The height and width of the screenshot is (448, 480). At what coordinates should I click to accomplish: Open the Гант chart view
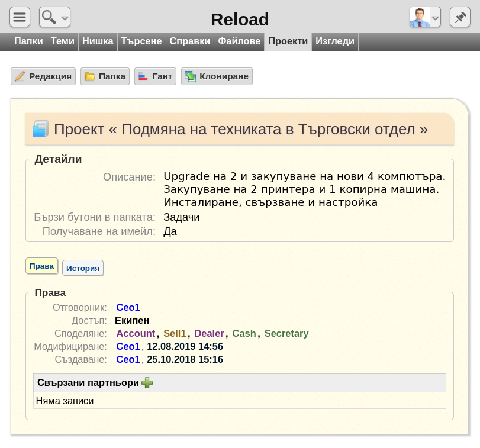155,76
